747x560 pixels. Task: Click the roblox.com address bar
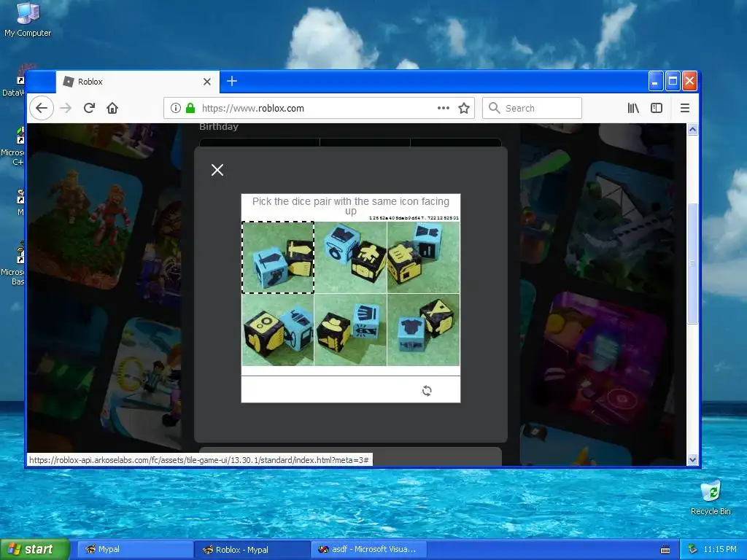320,108
